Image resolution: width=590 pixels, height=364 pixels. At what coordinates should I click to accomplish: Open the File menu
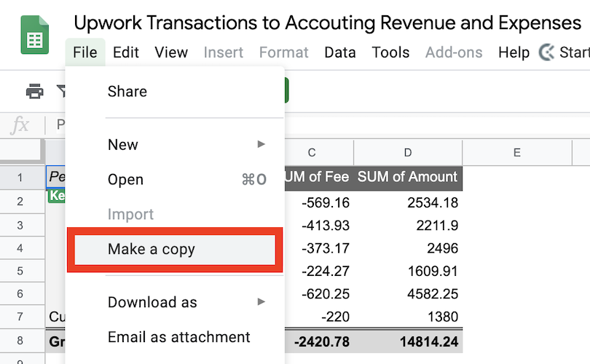(85, 52)
